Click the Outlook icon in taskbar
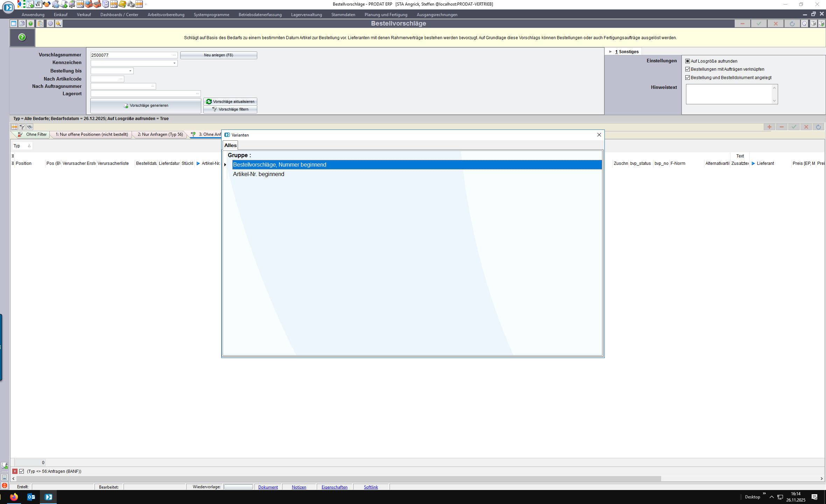This screenshot has width=826, height=504. click(31, 497)
